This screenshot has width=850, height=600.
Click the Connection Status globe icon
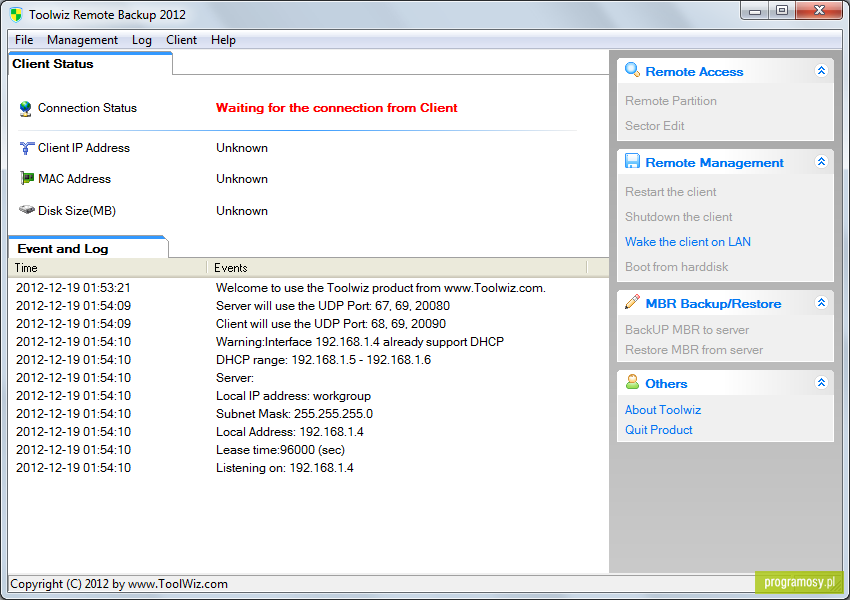point(25,108)
